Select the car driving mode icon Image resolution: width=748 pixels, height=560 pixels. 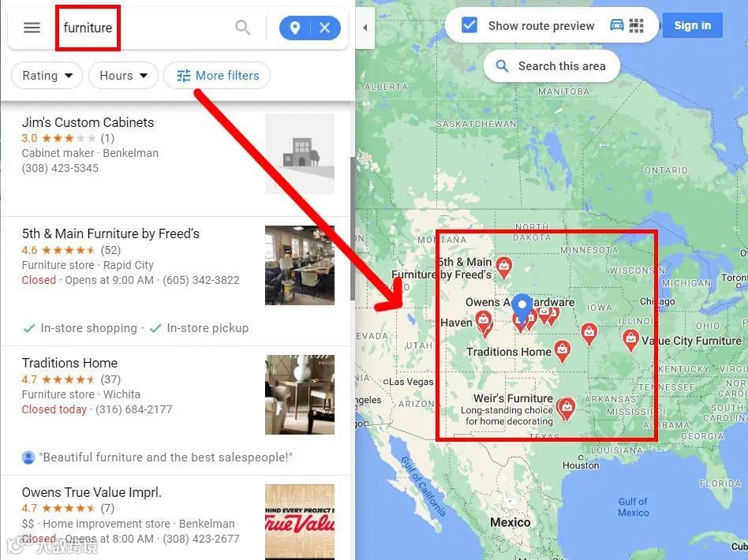point(617,24)
